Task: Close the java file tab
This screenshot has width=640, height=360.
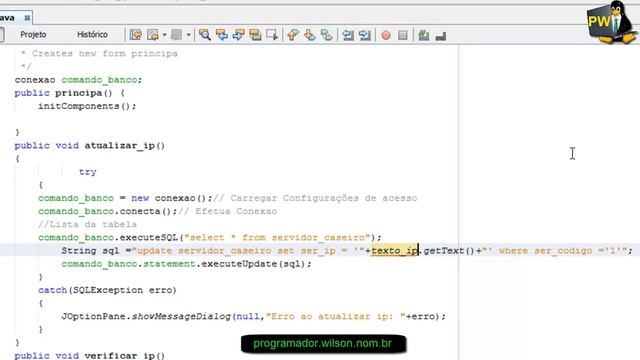Action: pos(27,18)
